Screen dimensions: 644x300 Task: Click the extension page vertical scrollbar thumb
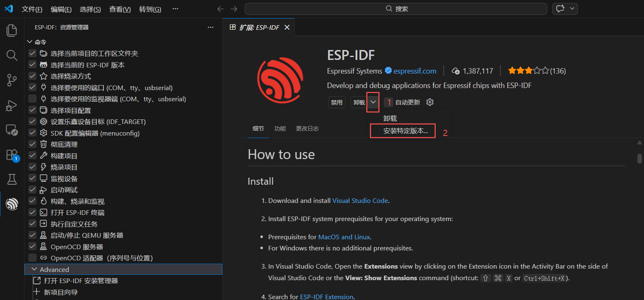[x=639, y=158]
